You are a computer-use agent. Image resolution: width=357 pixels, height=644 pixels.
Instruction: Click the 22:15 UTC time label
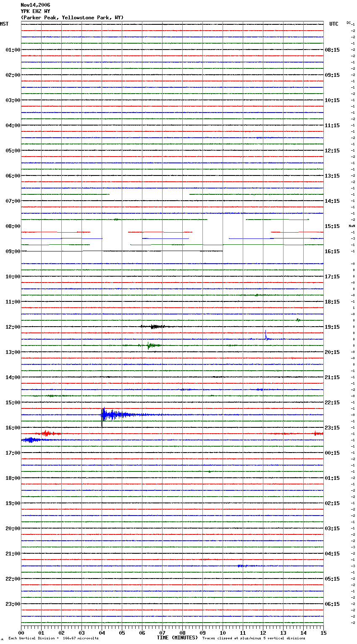[x=332, y=403]
